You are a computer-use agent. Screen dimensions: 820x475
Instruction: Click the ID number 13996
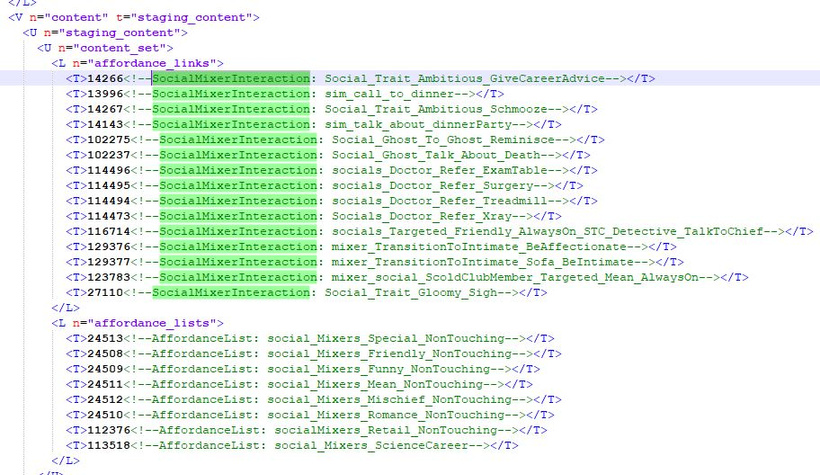(x=105, y=94)
